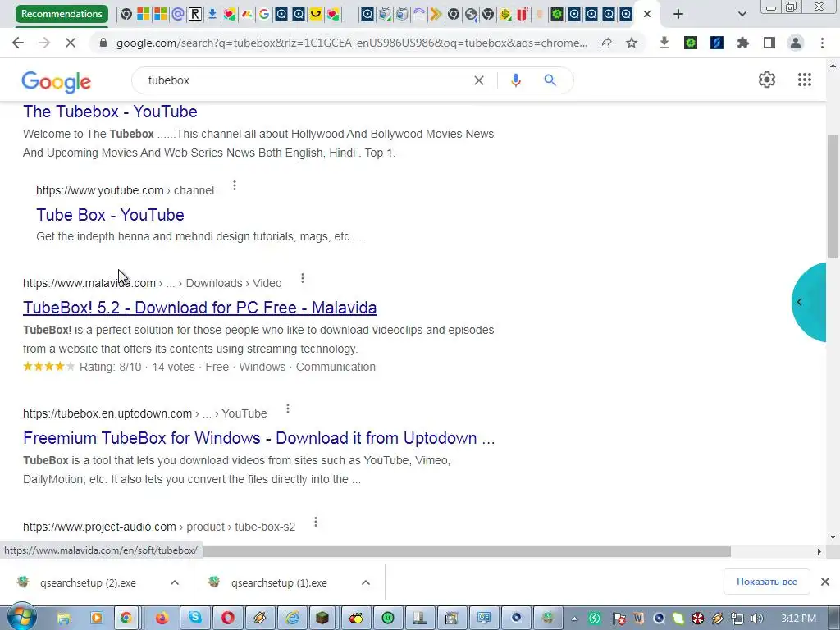Open options for youtube.com channel result
The height and width of the screenshot is (630, 840).
(x=234, y=186)
